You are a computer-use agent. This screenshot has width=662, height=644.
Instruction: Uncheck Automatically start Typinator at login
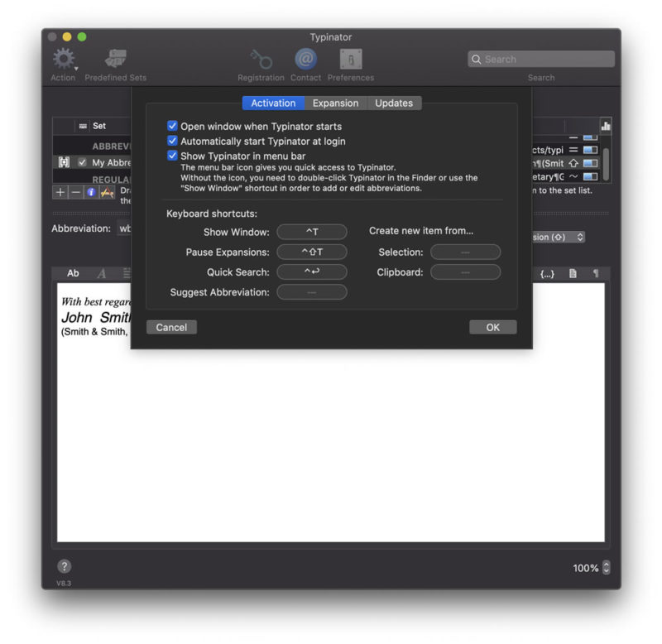tap(172, 141)
